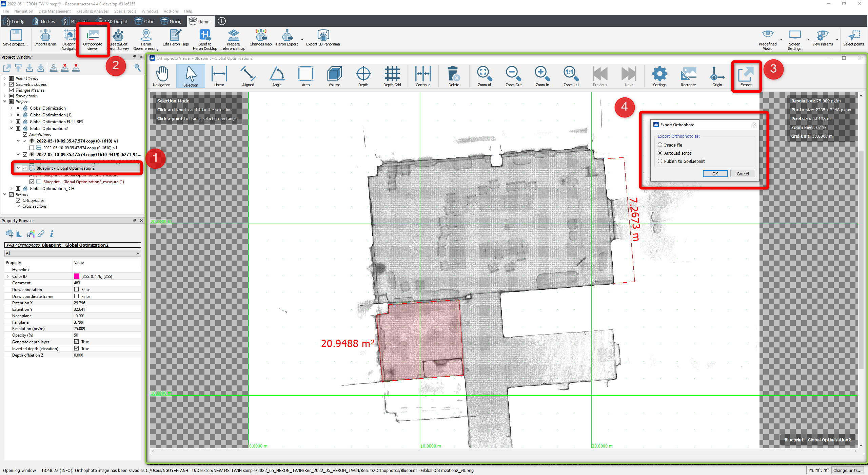Expand the Color ID property row
The image size is (868, 475).
(8, 277)
